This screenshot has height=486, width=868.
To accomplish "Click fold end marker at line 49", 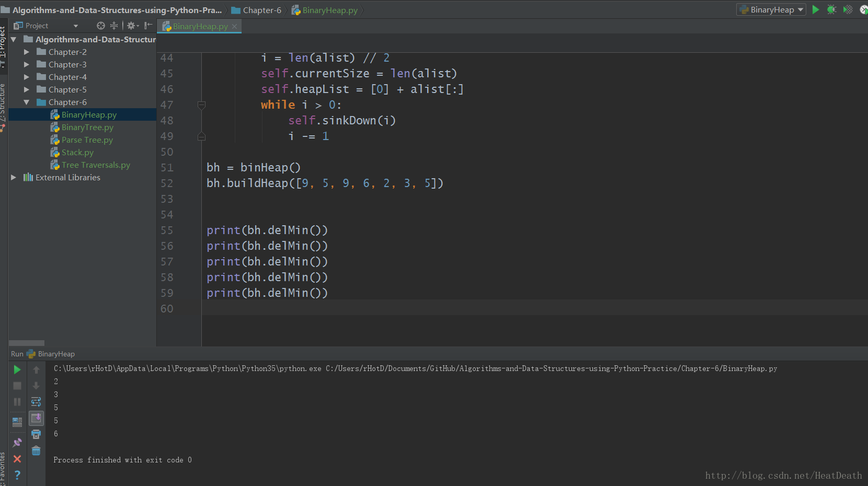I will click(x=201, y=136).
